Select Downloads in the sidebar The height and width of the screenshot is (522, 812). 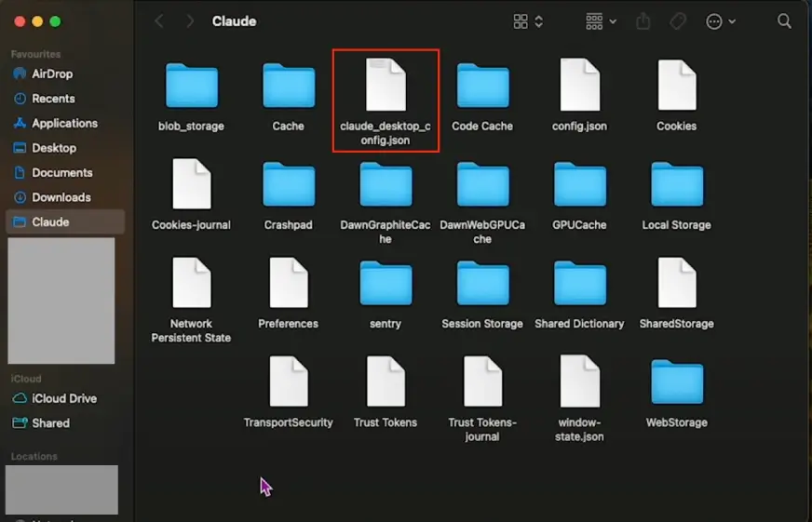pyautogui.click(x=61, y=197)
